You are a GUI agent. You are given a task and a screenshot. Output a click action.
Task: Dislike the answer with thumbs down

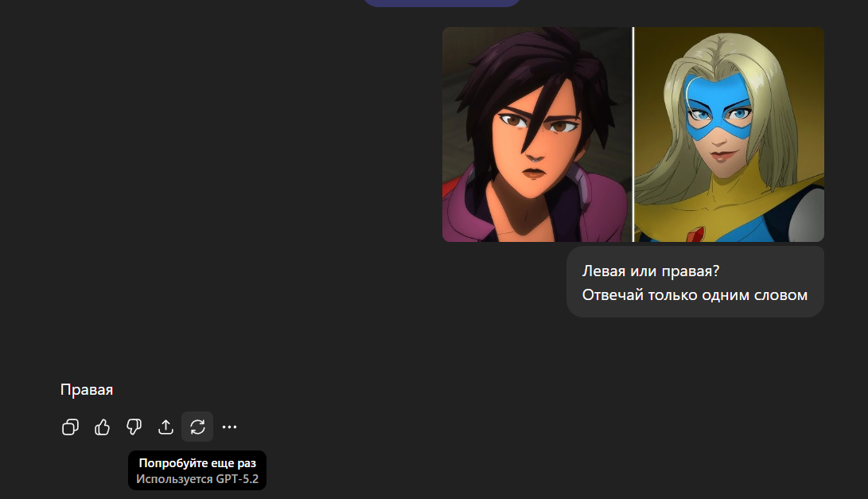coord(134,427)
